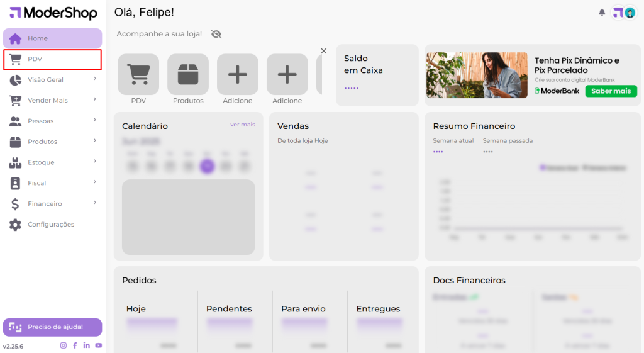
Task: Add a shortcut with the first Adicione plus tile
Action: coord(238,74)
